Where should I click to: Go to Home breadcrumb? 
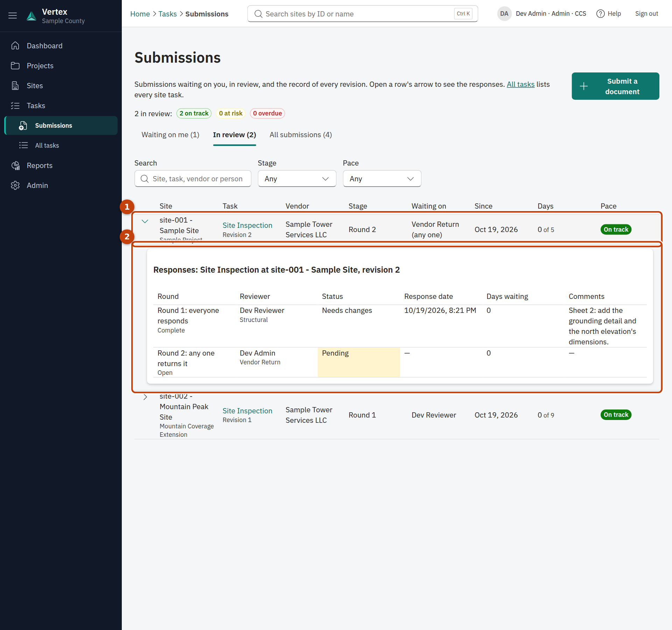pos(140,14)
